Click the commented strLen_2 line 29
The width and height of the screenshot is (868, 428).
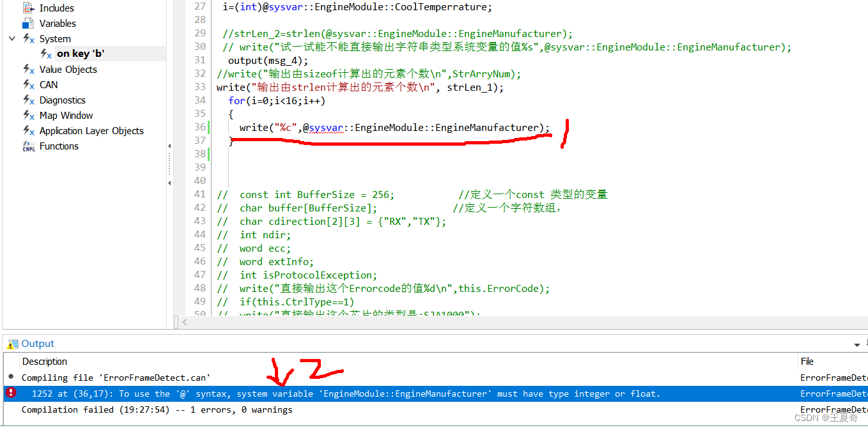click(x=398, y=34)
